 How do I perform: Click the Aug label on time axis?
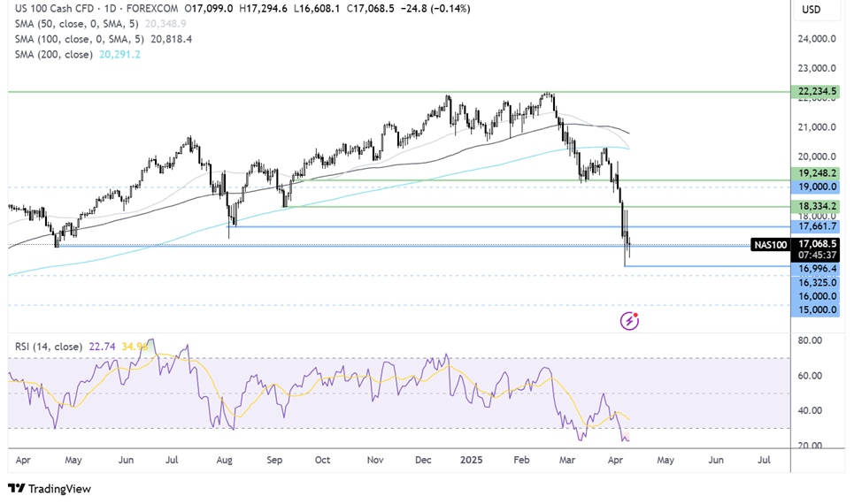(225, 460)
